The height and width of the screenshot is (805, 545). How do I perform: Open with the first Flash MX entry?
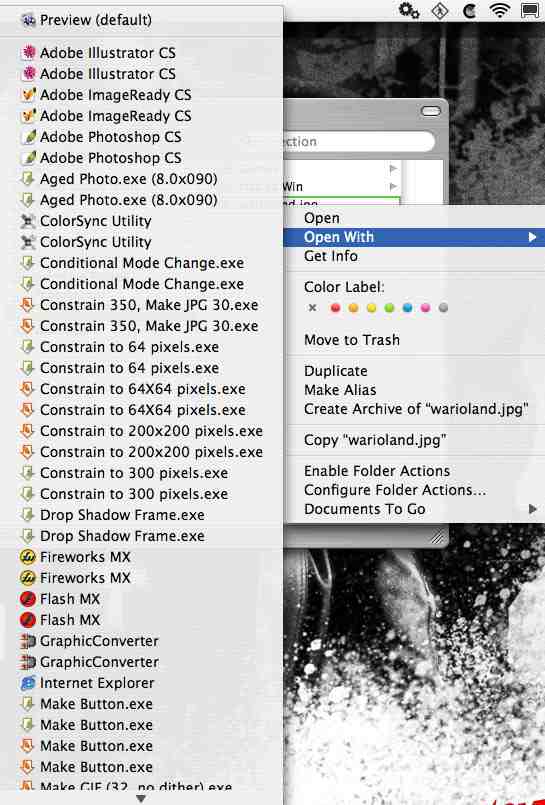point(141,599)
